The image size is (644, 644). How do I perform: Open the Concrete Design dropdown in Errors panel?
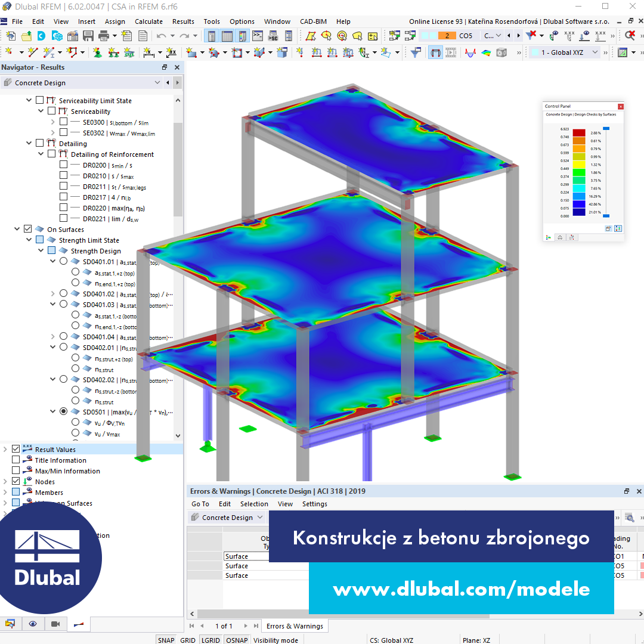259,518
